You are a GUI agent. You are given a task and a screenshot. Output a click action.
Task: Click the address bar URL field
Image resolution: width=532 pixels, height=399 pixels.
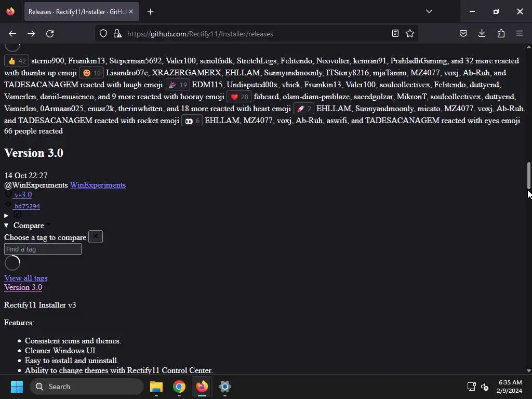tap(257, 34)
